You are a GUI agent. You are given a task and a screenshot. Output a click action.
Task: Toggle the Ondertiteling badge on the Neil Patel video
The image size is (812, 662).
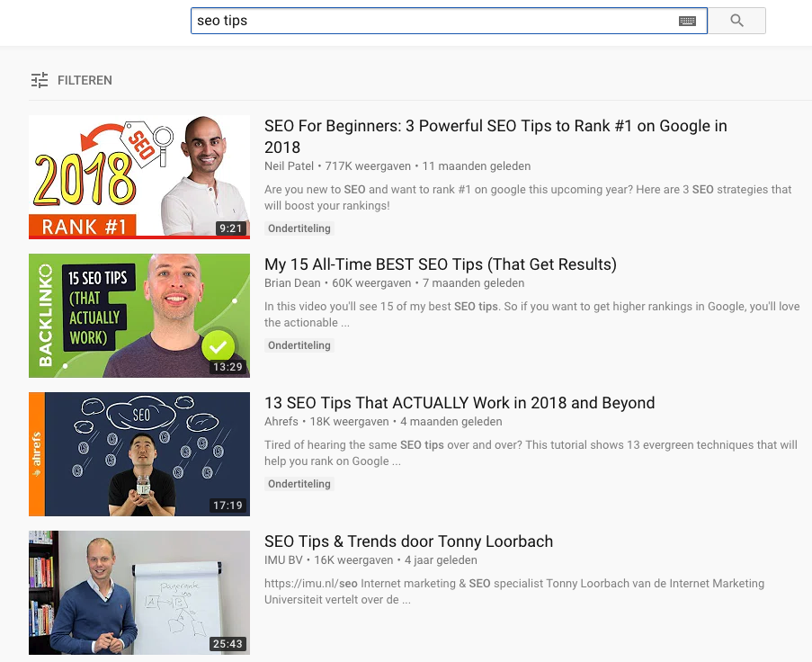pos(299,228)
